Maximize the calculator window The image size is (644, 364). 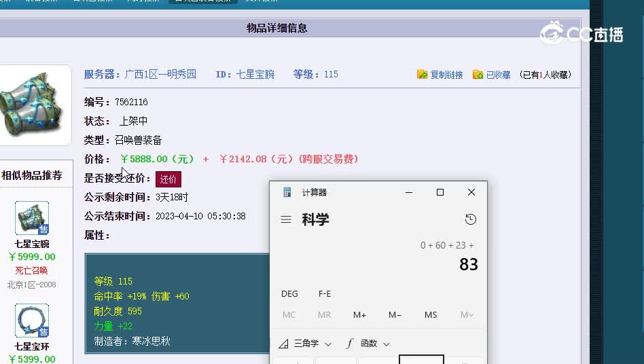coord(440,193)
